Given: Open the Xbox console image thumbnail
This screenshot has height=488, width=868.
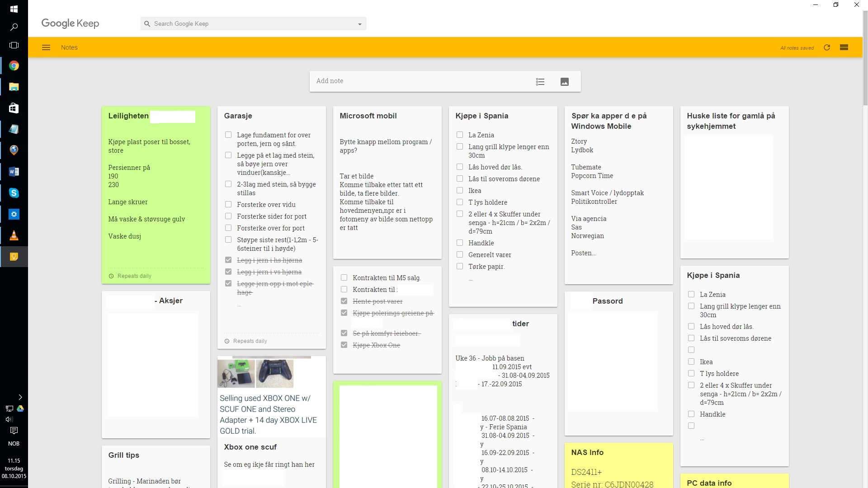Looking at the screenshot, I should tap(236, 373).
